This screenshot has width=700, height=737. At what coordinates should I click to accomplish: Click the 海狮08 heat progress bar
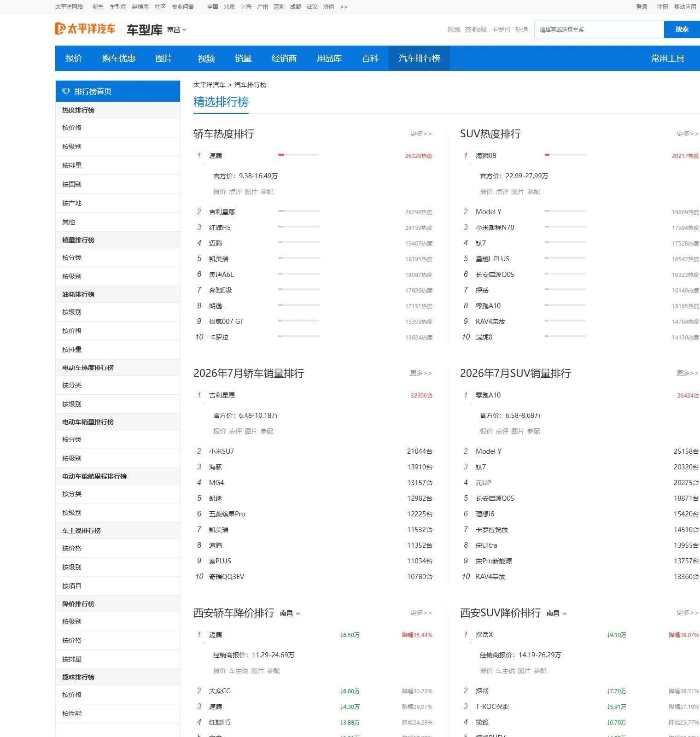click(x=566, y=155)
